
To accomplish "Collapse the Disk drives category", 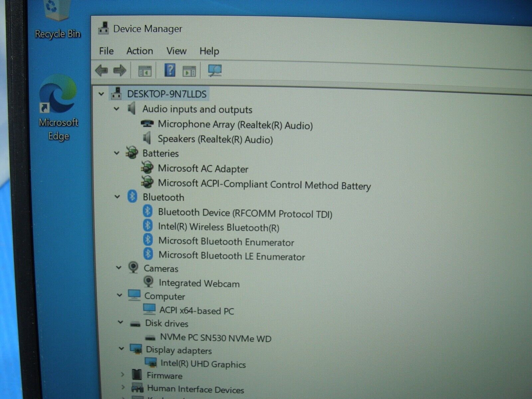I will (x=121, y=323).
